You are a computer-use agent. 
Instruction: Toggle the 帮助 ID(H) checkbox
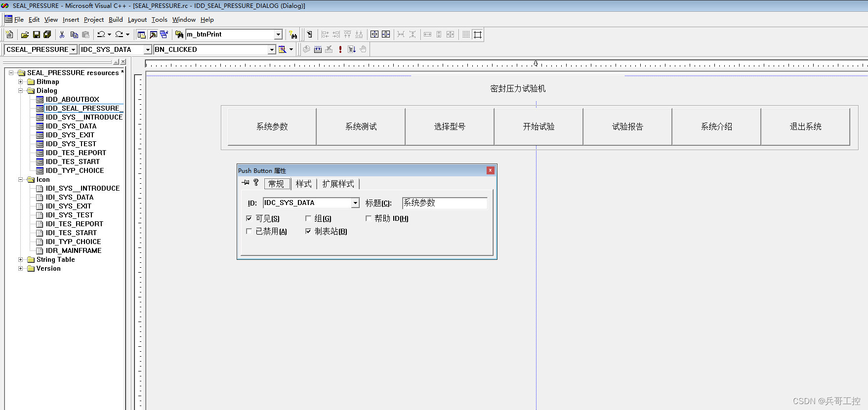[368, 218]
